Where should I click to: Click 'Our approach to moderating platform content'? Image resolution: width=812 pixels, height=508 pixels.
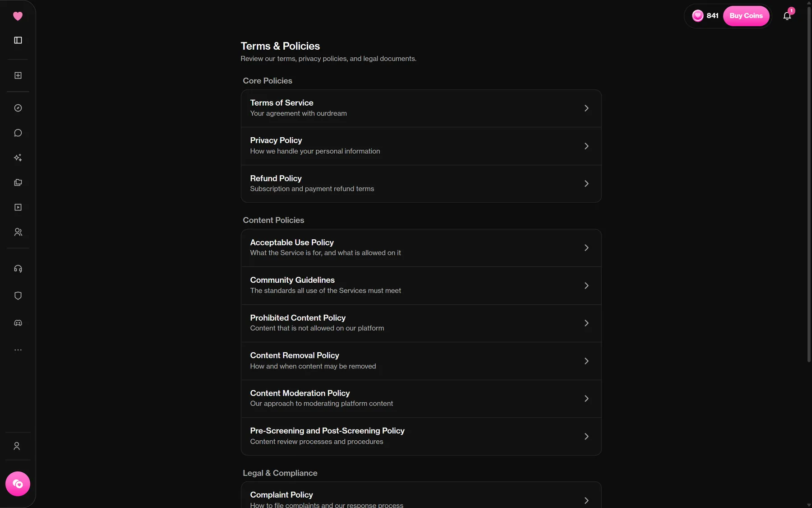322,404
